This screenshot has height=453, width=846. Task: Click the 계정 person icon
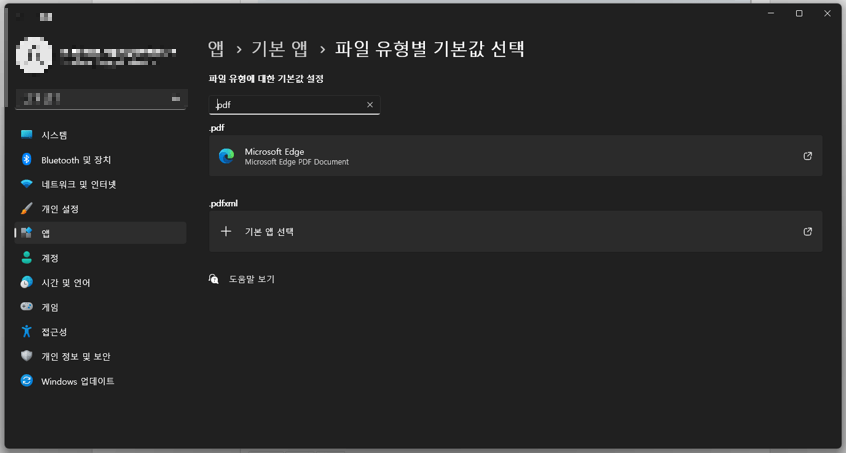(x=26, y=258)
